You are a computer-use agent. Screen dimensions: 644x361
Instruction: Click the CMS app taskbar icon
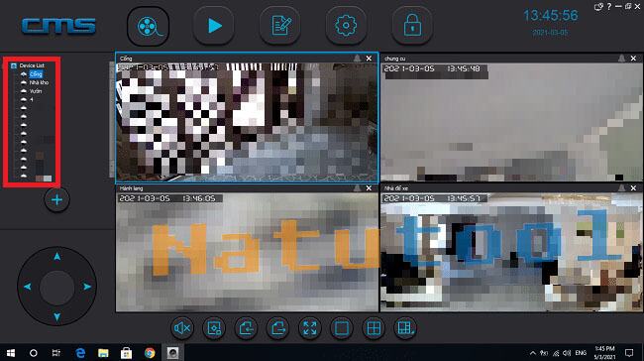point(172,353)
